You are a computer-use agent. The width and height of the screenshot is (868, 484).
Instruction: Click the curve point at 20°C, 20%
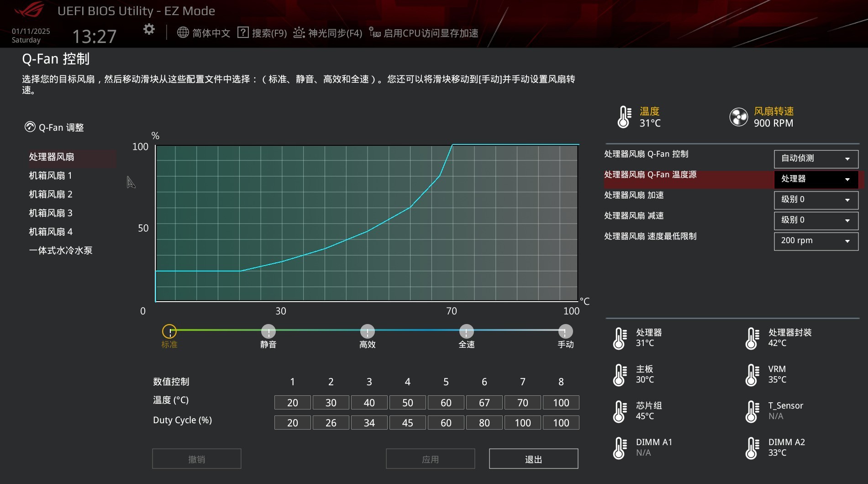pyautogui.click(x=240, y=271)
